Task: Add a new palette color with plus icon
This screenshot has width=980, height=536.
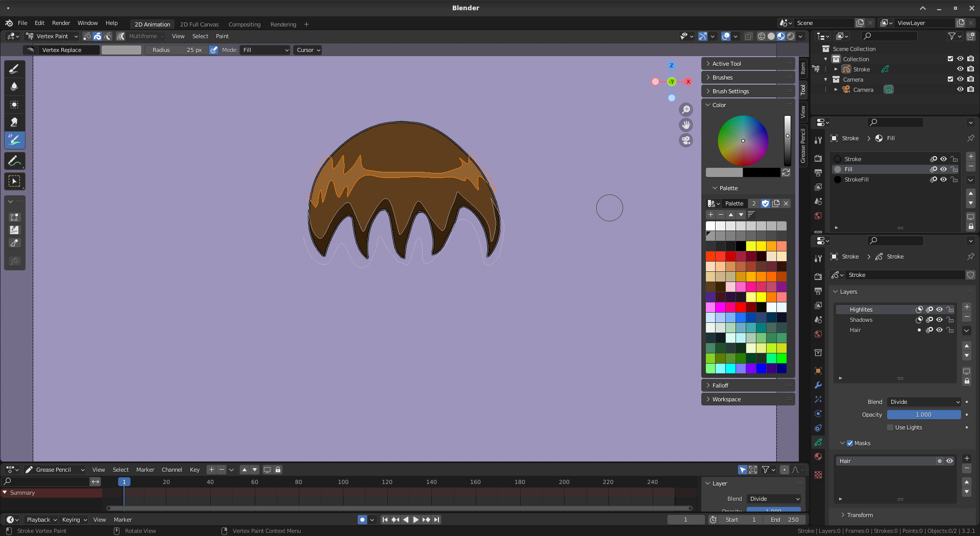Action: click(710, 215)
